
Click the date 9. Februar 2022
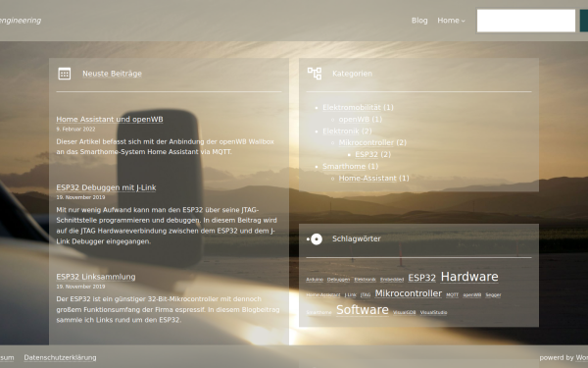pos(75,130)
